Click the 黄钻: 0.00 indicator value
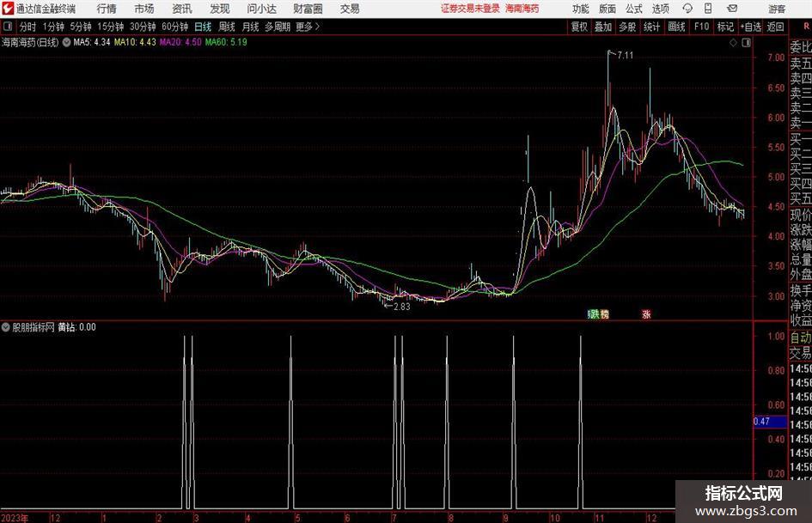812x523 pixels. [76, 327]
